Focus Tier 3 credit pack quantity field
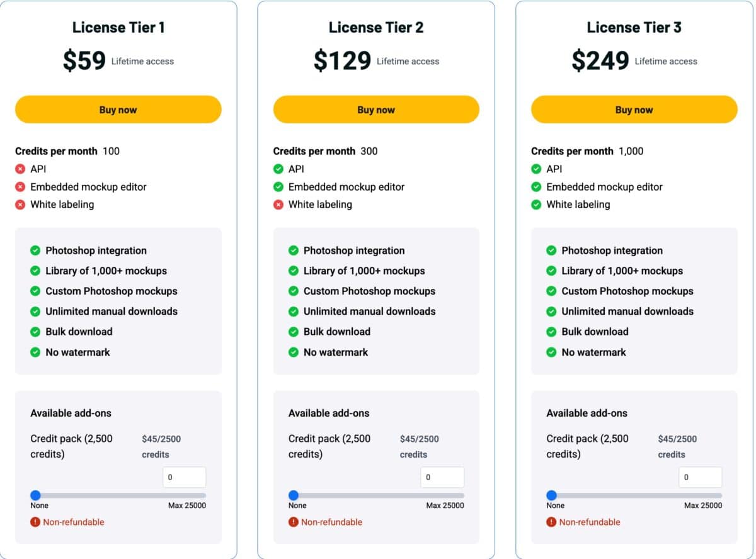Viewport: 756px width, 559px height. coord(700,477)
